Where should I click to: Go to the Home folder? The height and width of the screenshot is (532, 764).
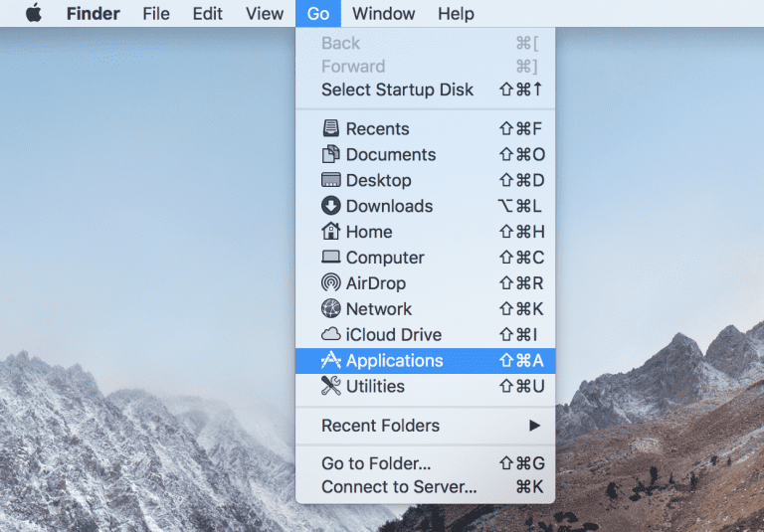click(x=425, y=232)
